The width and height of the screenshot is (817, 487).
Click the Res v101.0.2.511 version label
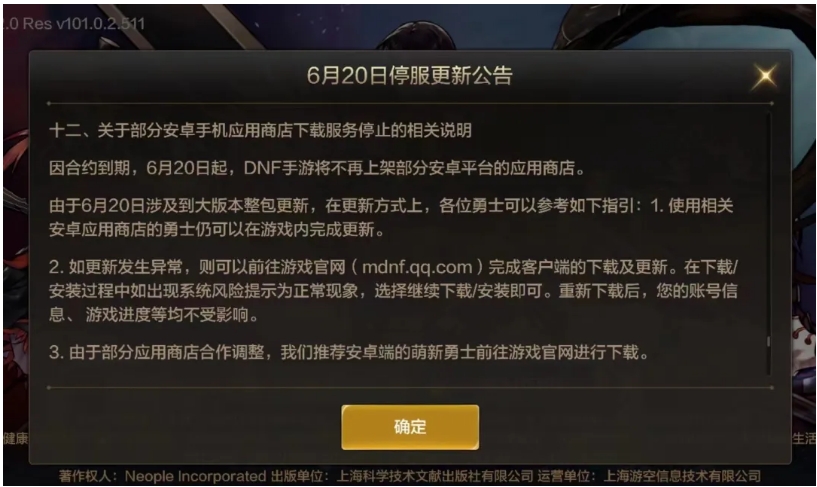click(x=84, y=23)
